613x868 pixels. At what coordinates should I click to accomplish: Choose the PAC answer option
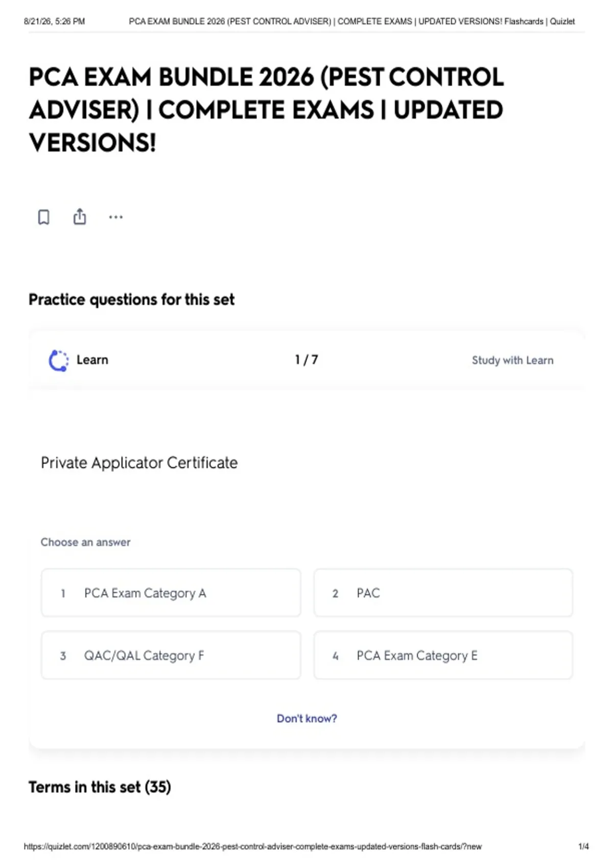443,593
